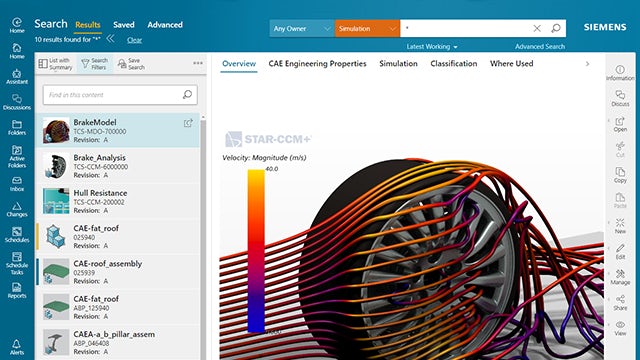Click Hull Resistance thumbnail image
The height and width of the screenshot is (360, 640).
[56, 201]
